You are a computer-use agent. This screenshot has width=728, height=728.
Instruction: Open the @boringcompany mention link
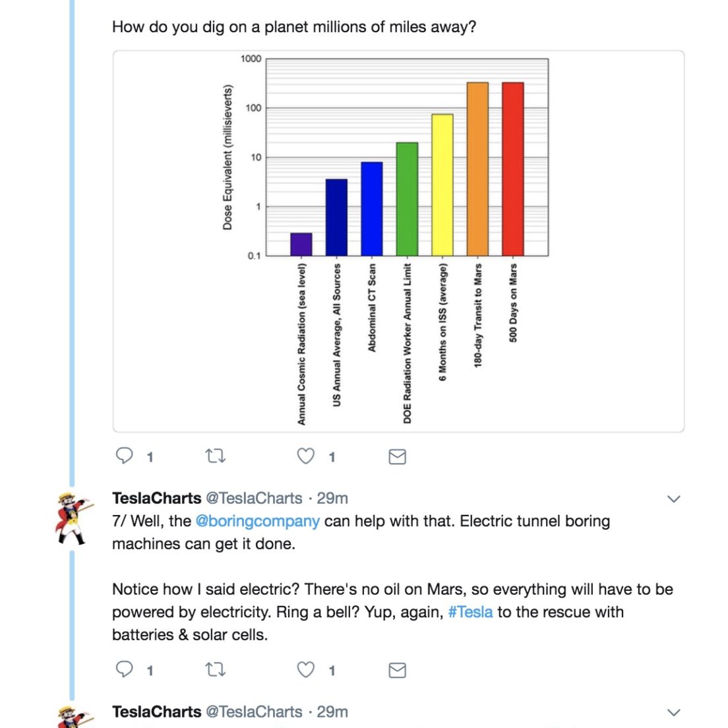point(258,522)
